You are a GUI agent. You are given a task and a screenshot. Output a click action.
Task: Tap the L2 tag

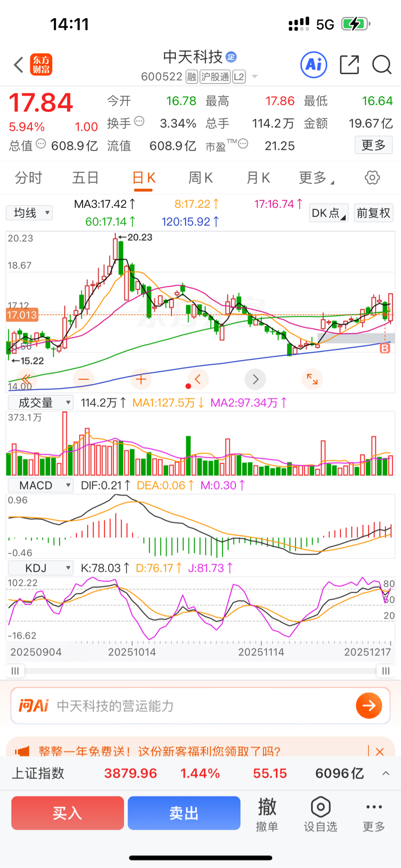(239, 77)
